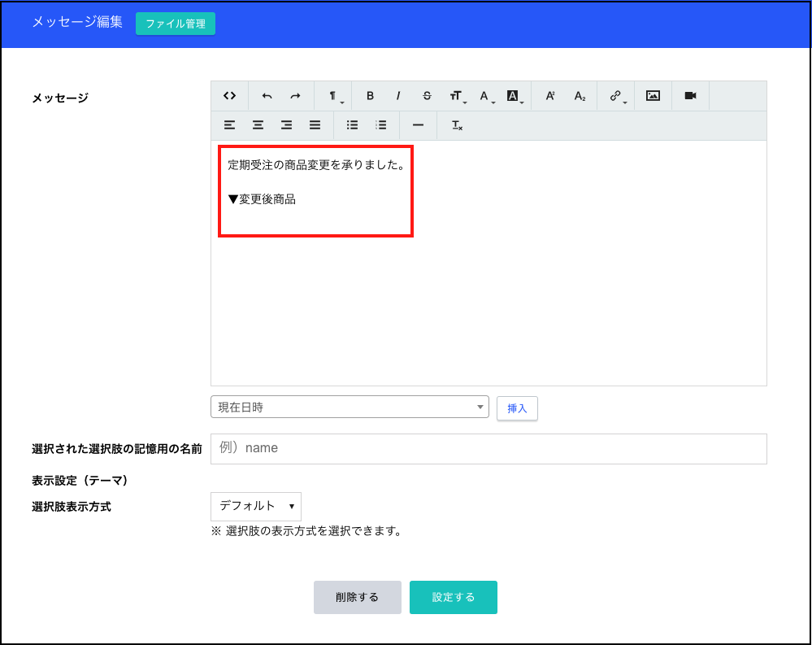Viewport: 812px width, 645px height.
Task: Redo the last edit
Action: [295, 96]
